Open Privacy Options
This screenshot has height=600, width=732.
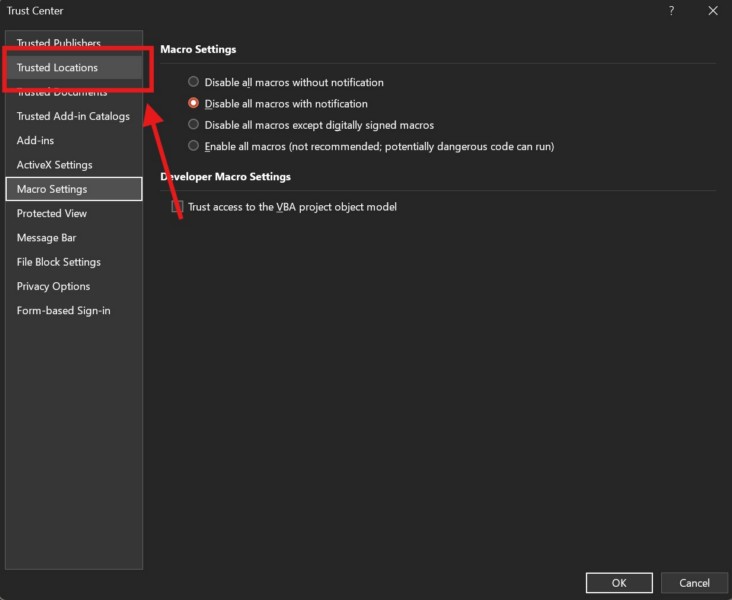coord(53,286)
